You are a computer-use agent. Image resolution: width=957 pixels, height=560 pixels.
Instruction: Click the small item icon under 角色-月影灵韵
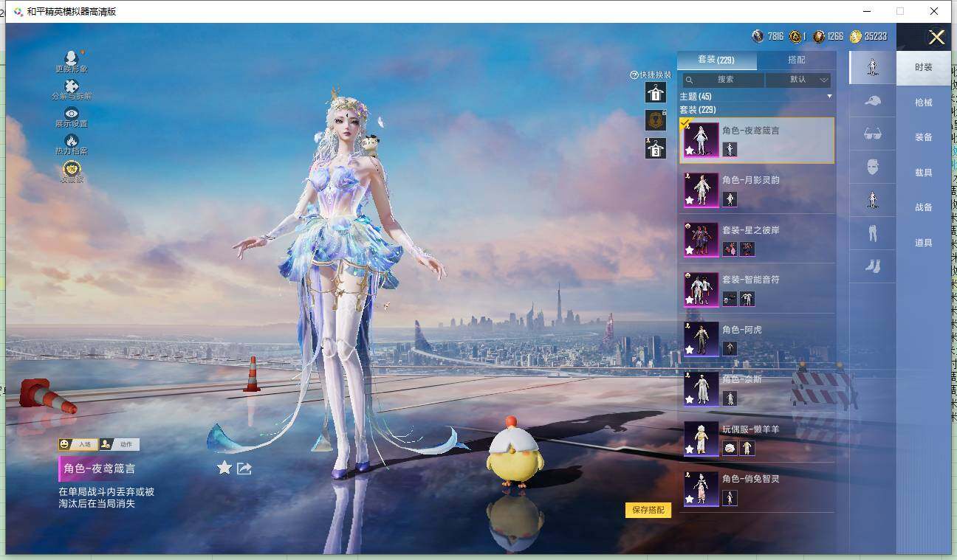pyautogui.click(x=730, y=199)
